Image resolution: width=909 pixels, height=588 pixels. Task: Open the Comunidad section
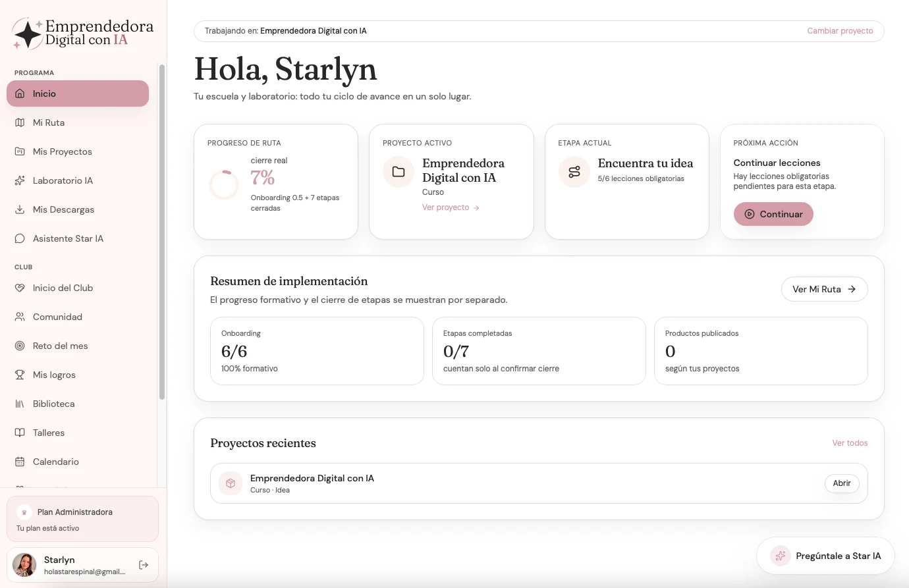78,317
